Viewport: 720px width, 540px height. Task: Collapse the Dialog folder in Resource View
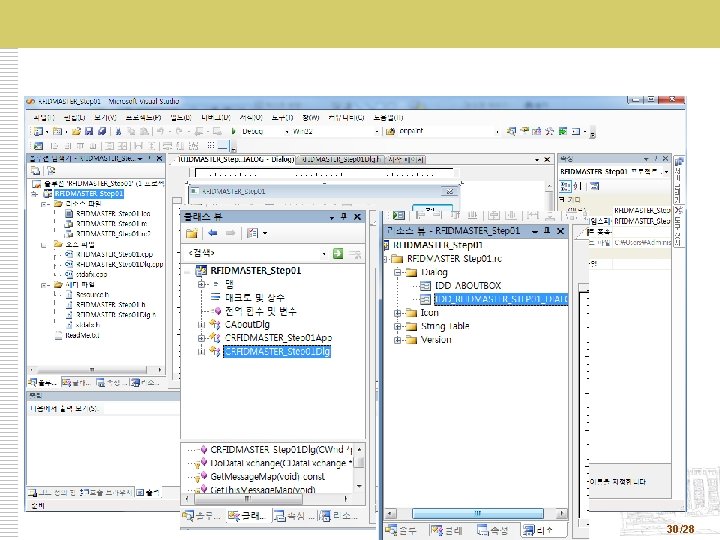[x=398, y=272]
